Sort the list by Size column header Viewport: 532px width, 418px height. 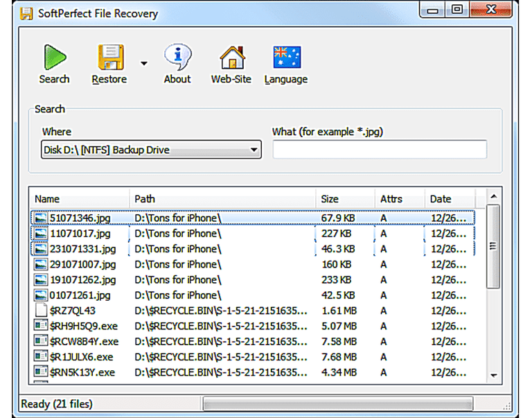344,199
